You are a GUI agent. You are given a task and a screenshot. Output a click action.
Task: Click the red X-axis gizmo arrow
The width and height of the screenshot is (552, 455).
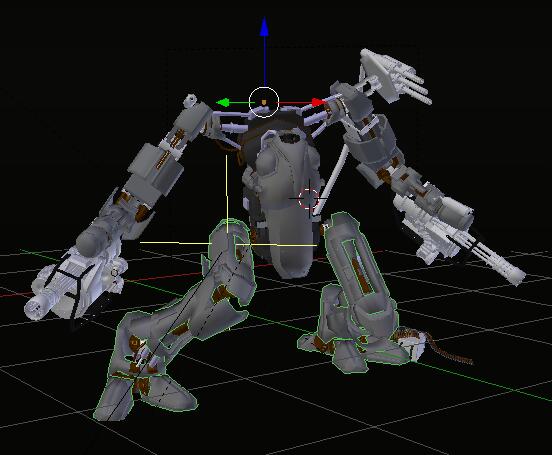click(319, 102)
